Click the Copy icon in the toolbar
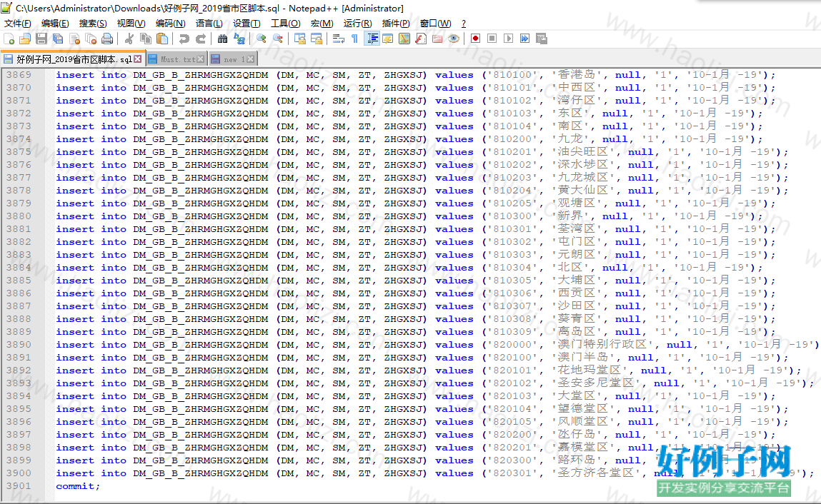 tap(146, 39)
